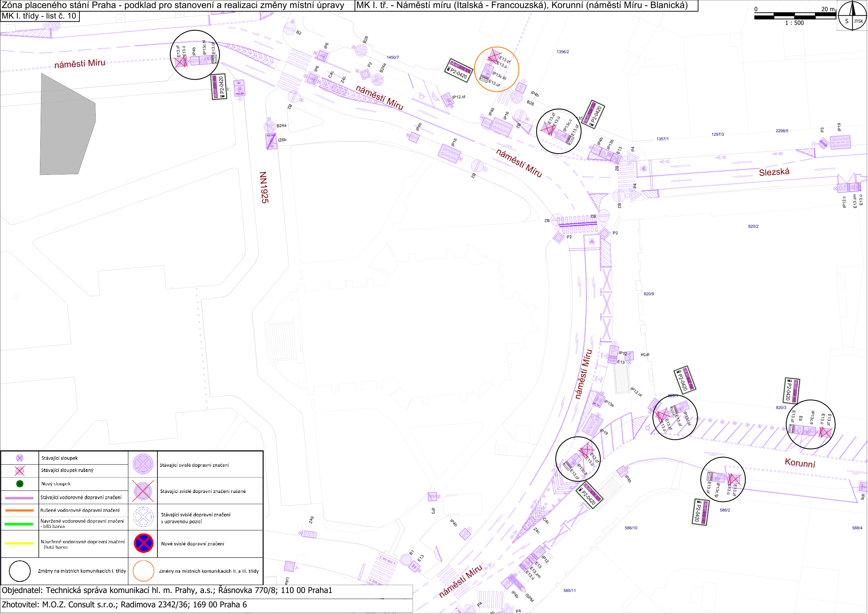Click the P3 sign label

(822, 130)
